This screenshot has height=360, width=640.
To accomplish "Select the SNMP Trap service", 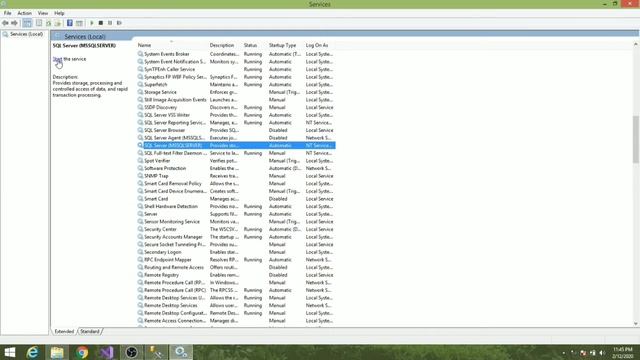I will pyautogui.click(x=236, y=176).
